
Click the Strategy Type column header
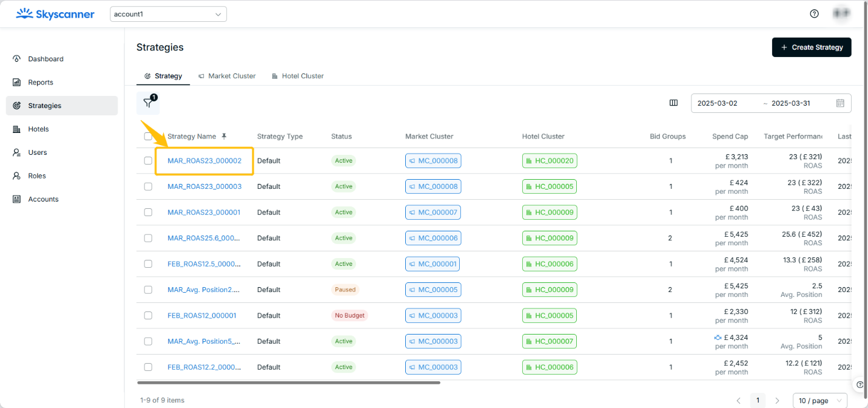pyautogui.click(x=280, y=137)
